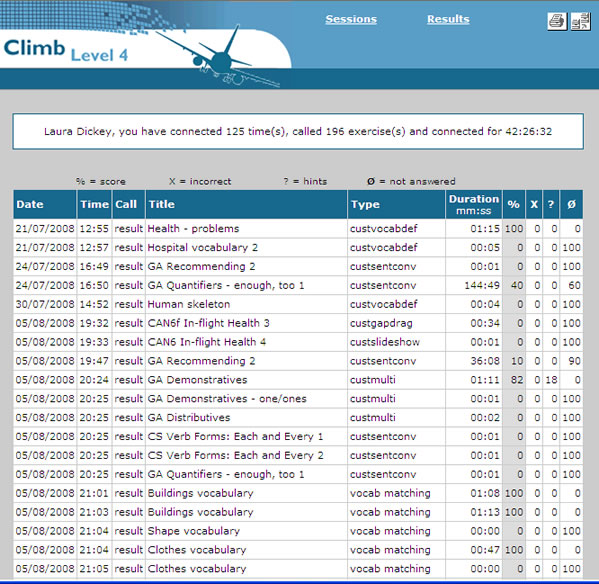The width and height of the screenshot is (599, 584).
Task: Click the double-printer print-all icon
Action: point(581,21)
